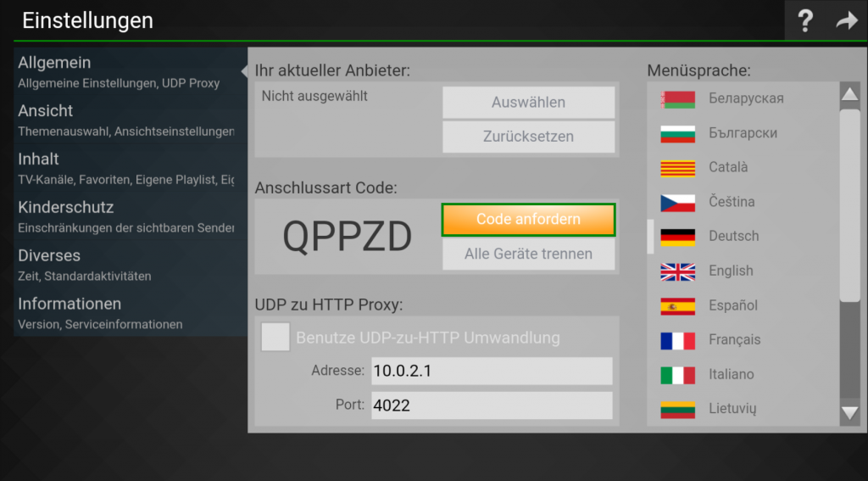
Task: Click the Auswählen provider button
Action: 529,102
